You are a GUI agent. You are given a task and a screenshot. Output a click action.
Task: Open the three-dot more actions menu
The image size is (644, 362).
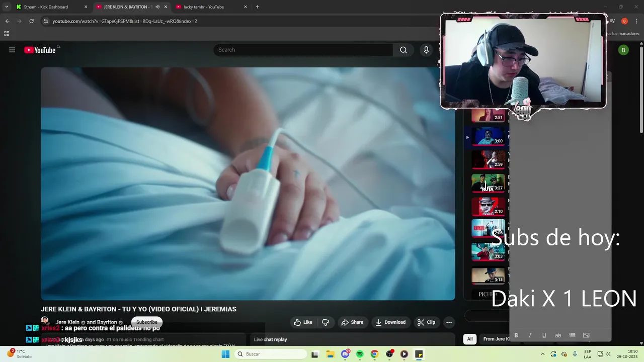pos(449,322)
